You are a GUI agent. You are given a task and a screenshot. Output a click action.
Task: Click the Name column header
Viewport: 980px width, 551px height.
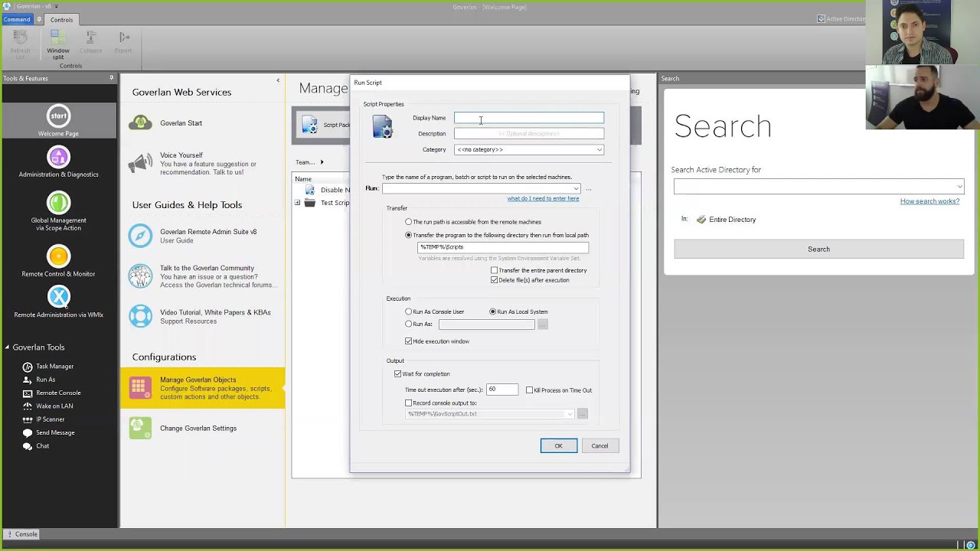point(303,179)
